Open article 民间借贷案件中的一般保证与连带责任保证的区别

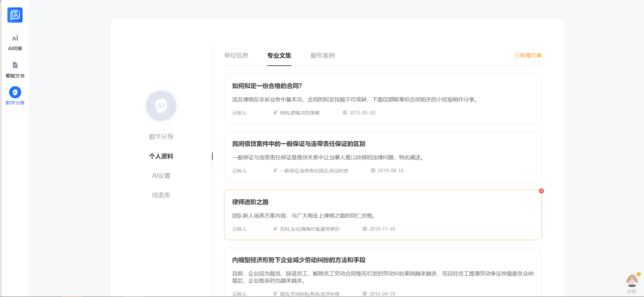[298, 144]
